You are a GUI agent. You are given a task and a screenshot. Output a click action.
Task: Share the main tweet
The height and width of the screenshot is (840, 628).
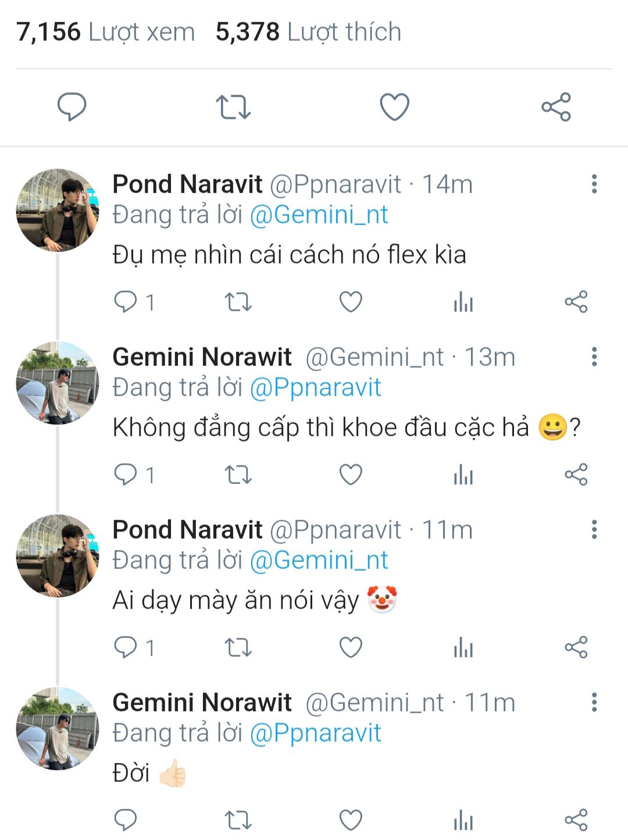coord(556,107)
